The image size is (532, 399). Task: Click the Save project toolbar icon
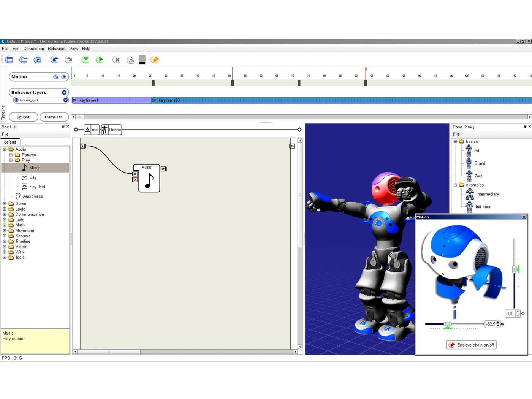click(38, 60)
